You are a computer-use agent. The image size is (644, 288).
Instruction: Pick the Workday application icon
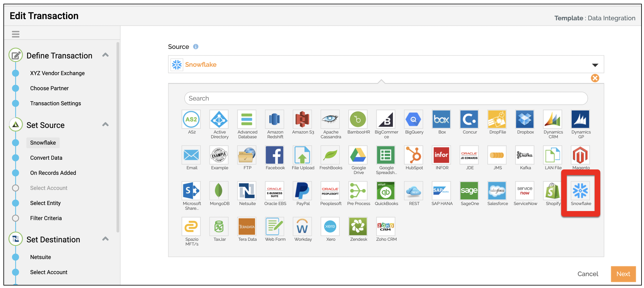[x=302, y=226]
